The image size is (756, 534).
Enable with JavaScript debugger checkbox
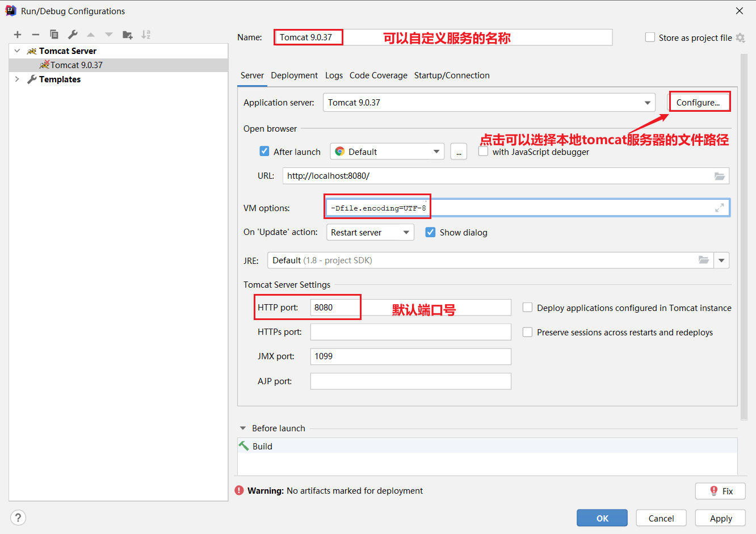click(483, 152)
